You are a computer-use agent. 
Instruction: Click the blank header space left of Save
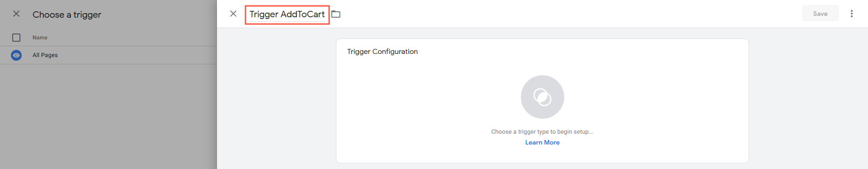(x=570, y=14)
